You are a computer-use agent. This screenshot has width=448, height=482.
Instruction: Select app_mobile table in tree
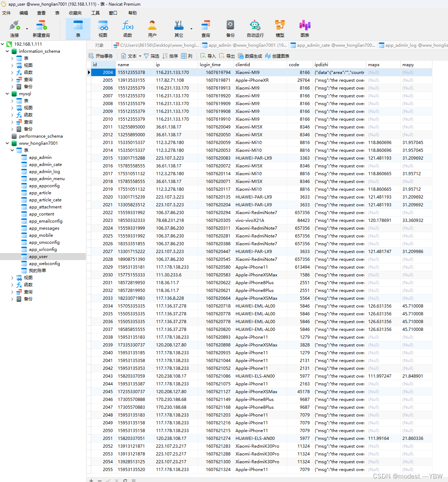[x=41, y=235]
